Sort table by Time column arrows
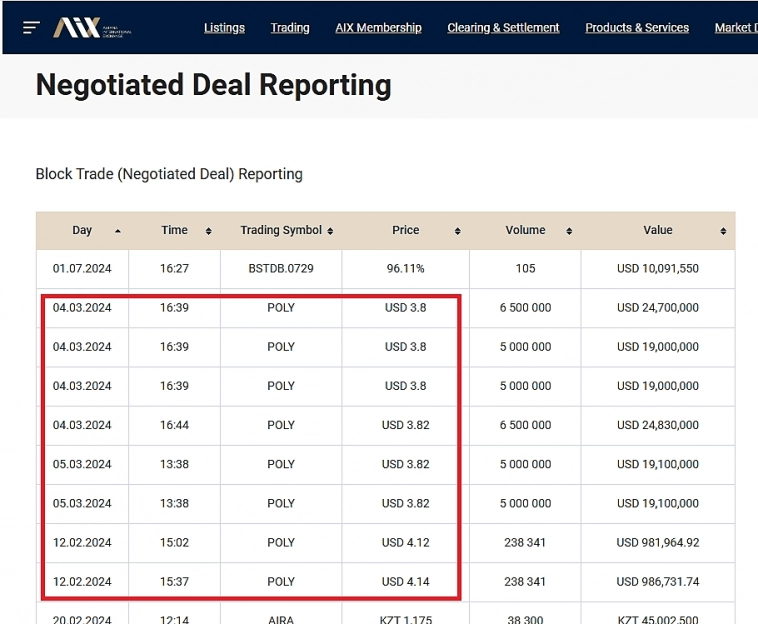 (208, 231)
